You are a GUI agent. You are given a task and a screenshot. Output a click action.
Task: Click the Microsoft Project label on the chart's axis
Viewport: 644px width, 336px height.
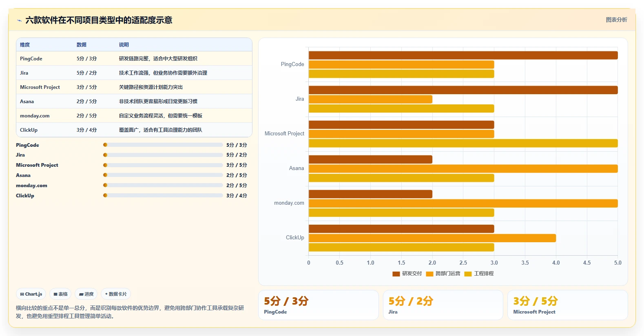pos(284,134)
